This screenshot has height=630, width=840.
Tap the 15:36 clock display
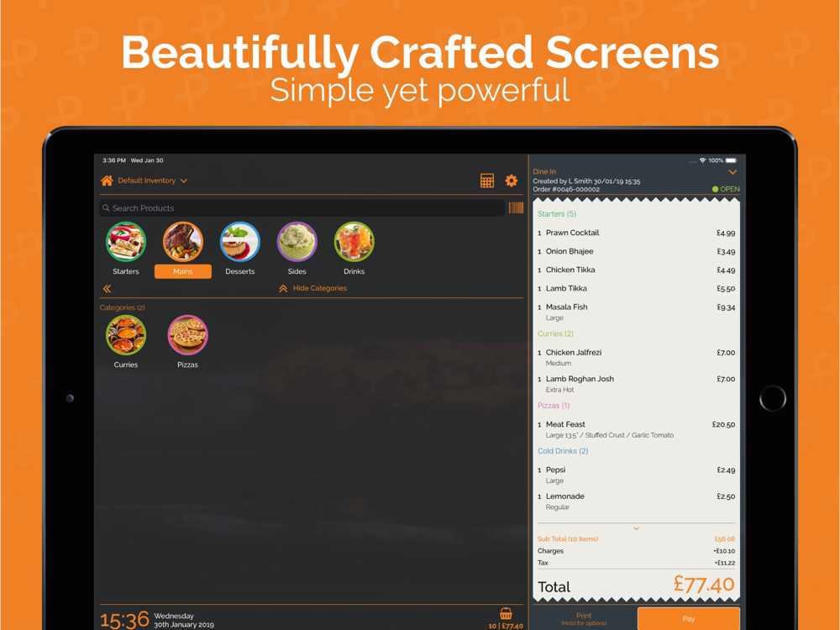tap(124, 620)
